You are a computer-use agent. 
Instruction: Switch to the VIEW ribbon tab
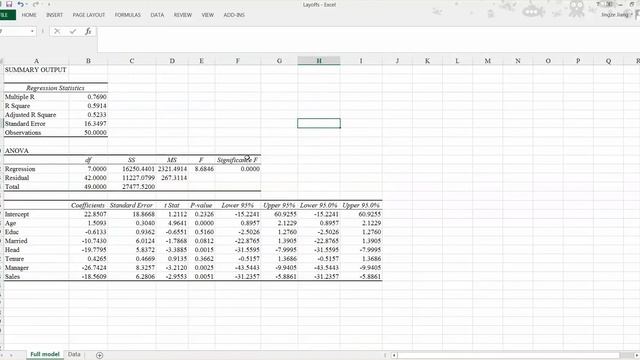[207, 15]
